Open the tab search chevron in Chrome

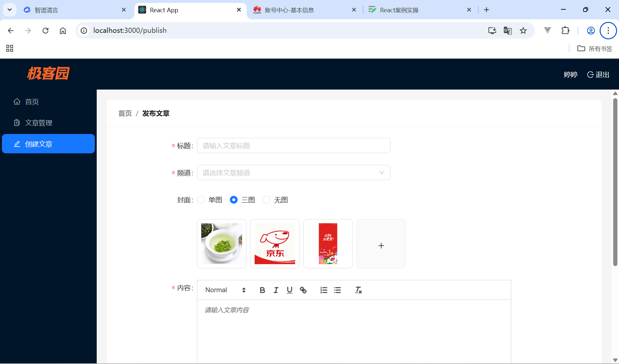[x=10, y=10]
